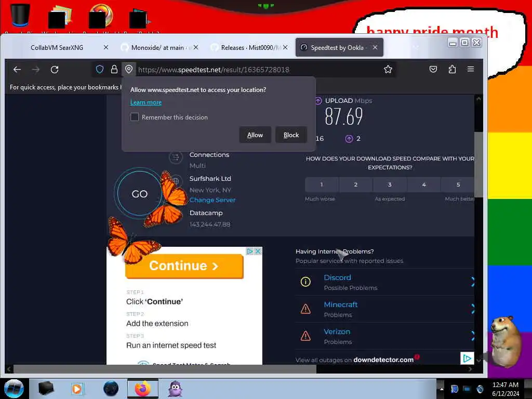Click the Change Server link
532x399 pixels.
pyautogui.click(x=212, y=200)
